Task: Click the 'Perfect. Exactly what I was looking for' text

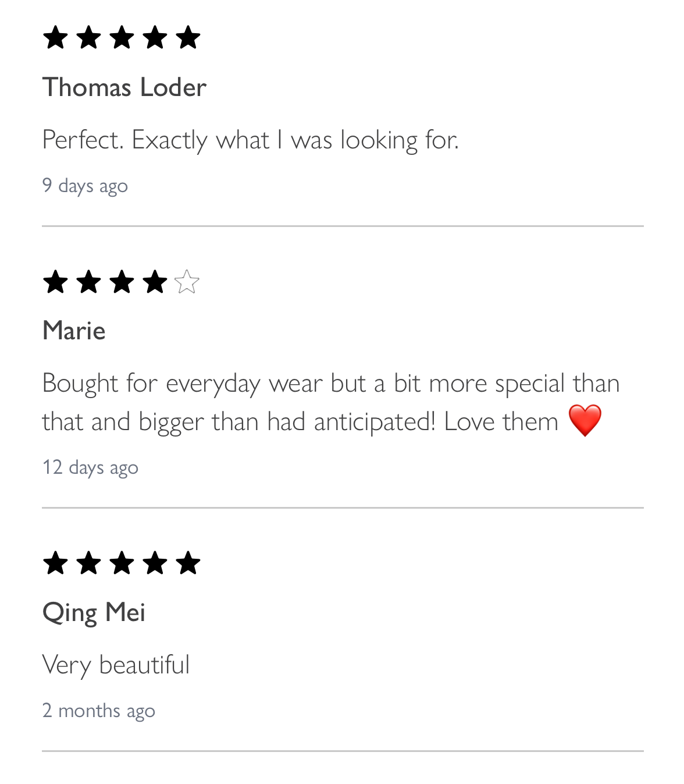Action: [250, 140]
